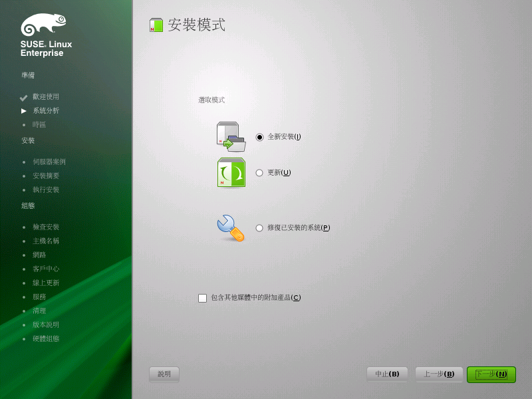Click the arrow beside 系統分析
The image size is (532, 399).
click(24, 111)
